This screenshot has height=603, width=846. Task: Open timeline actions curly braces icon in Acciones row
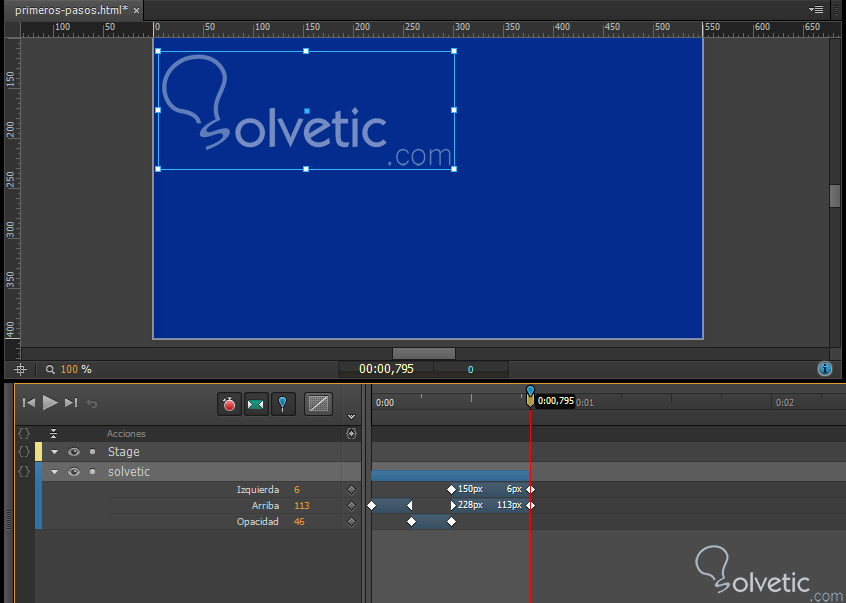pos(24,433)
